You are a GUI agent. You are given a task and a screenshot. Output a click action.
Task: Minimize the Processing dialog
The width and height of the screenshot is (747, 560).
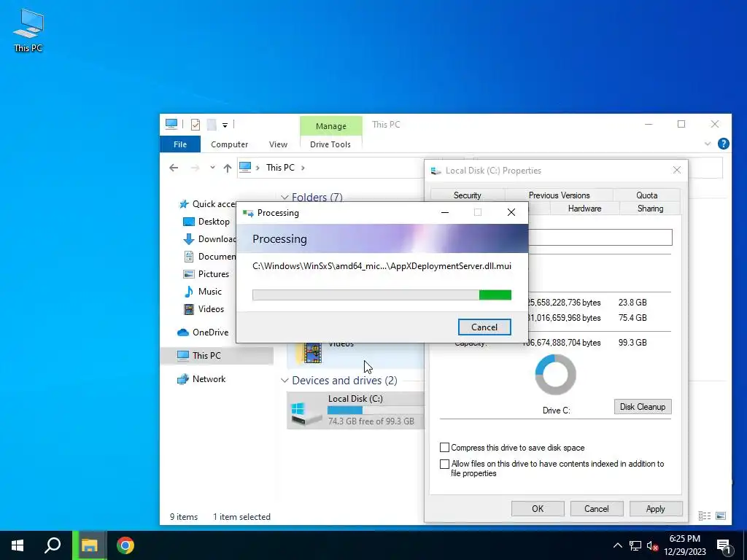pyautogui.click(x=444, y=212)
